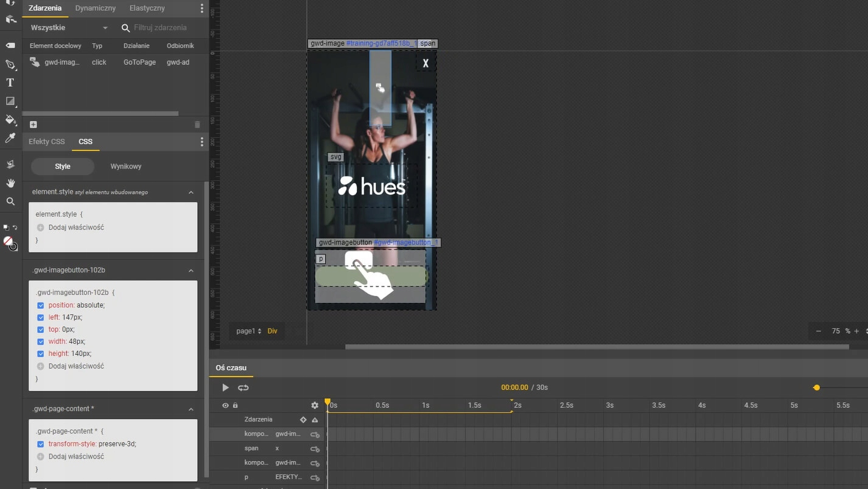Uncheck transform-style preserve-3d property

[x=41, y=444]
